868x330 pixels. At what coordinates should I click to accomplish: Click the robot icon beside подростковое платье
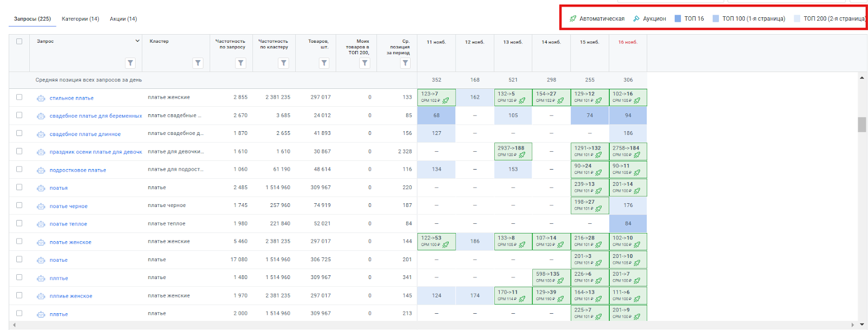click(x=41, y=170)
